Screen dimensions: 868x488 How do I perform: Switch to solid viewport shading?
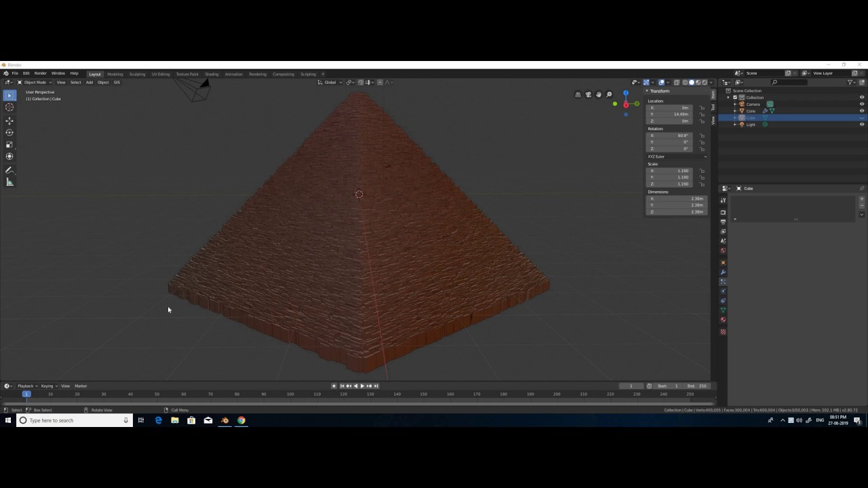click(x=692, y=83)
